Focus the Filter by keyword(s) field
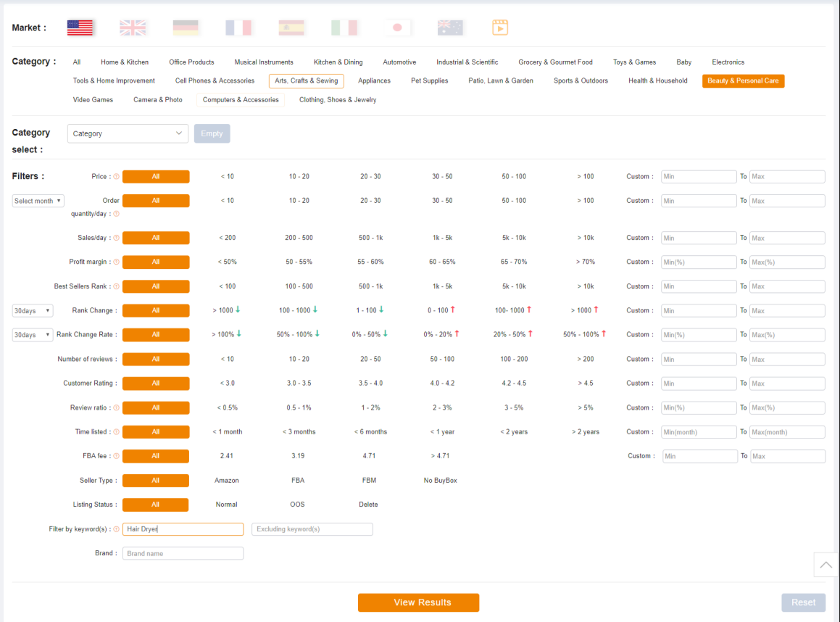This screenshot has width=840, height=622. 183,529
